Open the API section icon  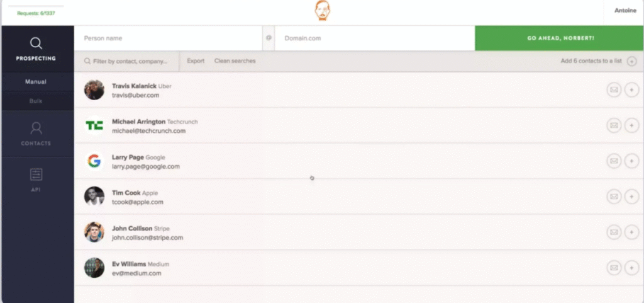[x=36, y=174]
